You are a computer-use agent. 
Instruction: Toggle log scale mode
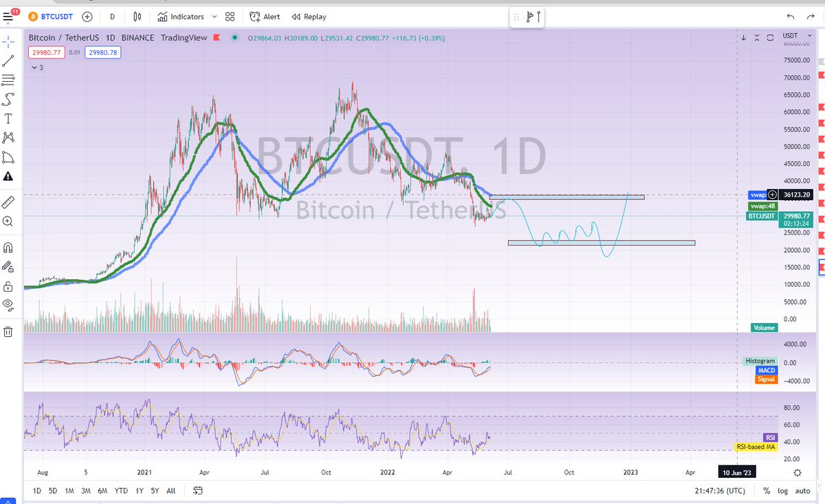tap(782, 491)
